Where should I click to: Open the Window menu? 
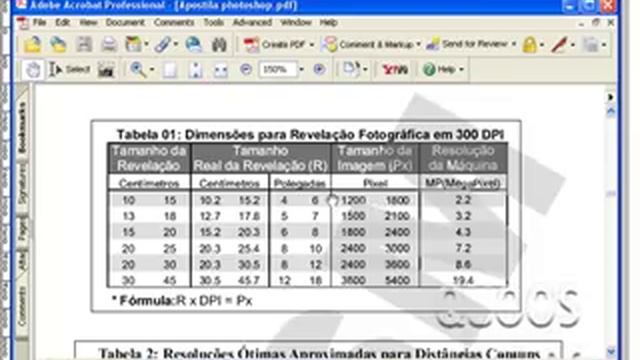pos(296,22)
